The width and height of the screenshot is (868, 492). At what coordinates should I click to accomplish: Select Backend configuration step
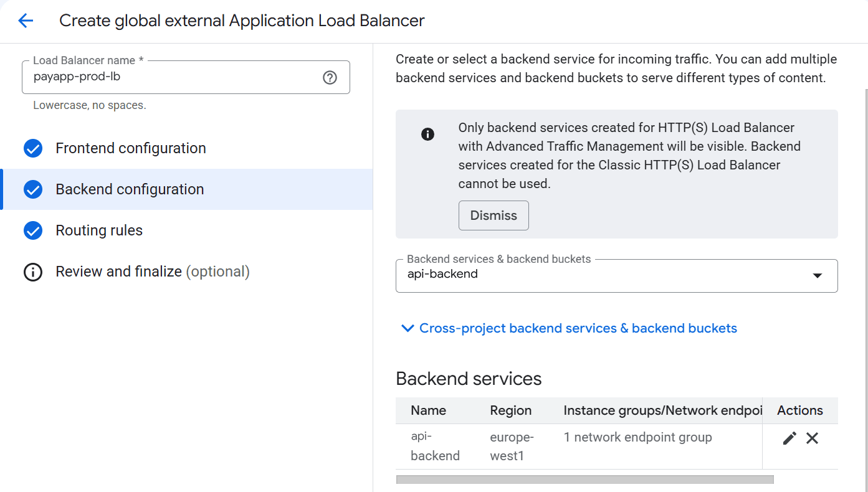pos(186,189)
